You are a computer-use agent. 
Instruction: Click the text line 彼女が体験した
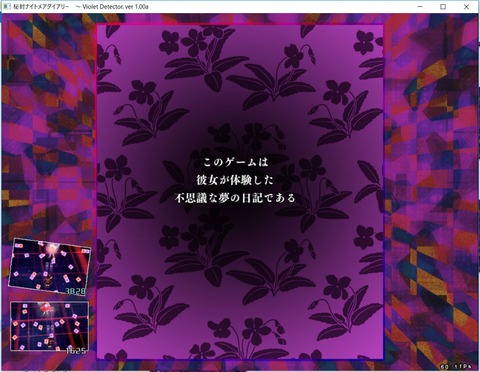[x=235, y=180]
